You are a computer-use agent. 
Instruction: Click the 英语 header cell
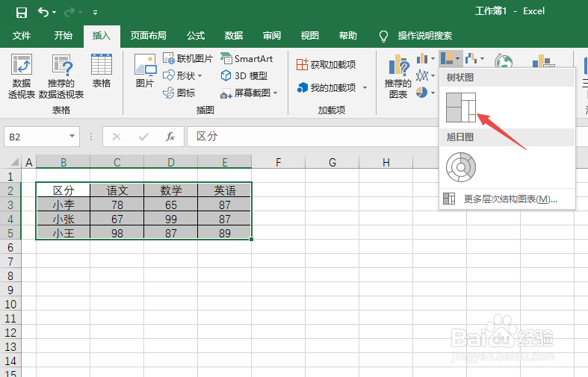(225, 190)
